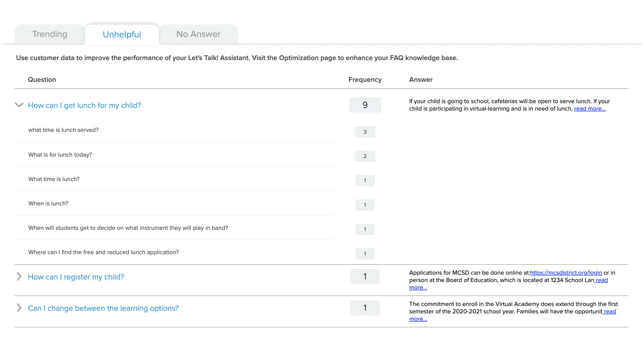This screenshot has height=353, width=644.
Task: Click the Frequency column header
Action: [365, 80]
